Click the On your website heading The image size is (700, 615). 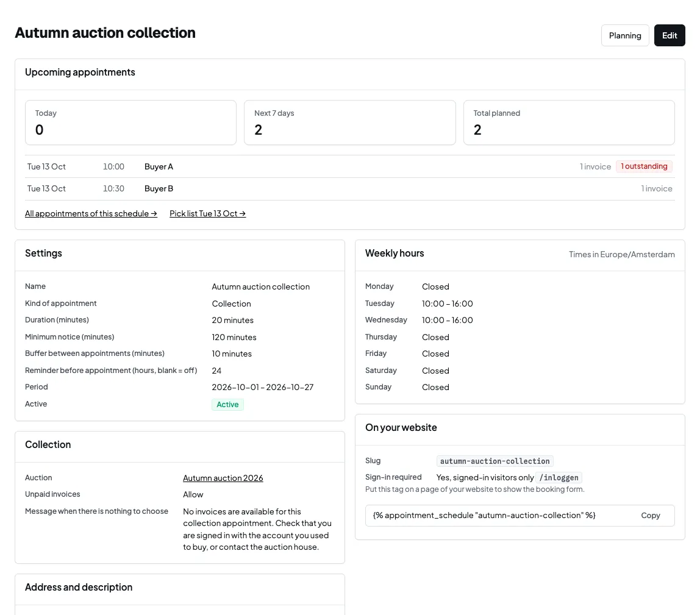tap(401, 427)
